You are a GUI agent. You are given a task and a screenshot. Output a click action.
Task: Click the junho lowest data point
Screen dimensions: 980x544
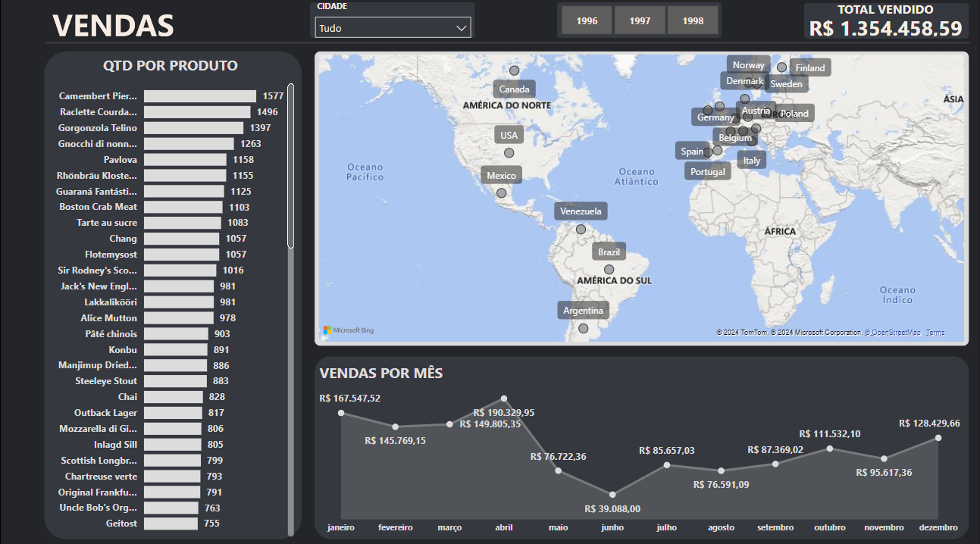612,495
